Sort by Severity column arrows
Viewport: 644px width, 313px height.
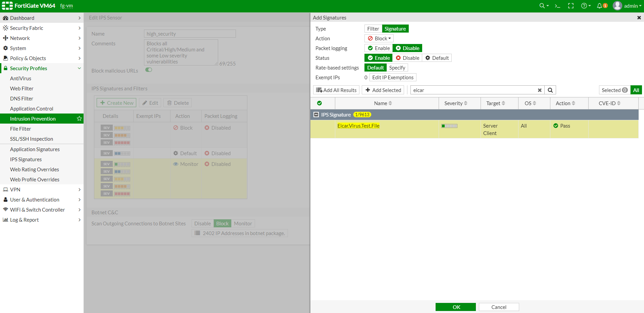pyautogui.click(x=465, y=103)
